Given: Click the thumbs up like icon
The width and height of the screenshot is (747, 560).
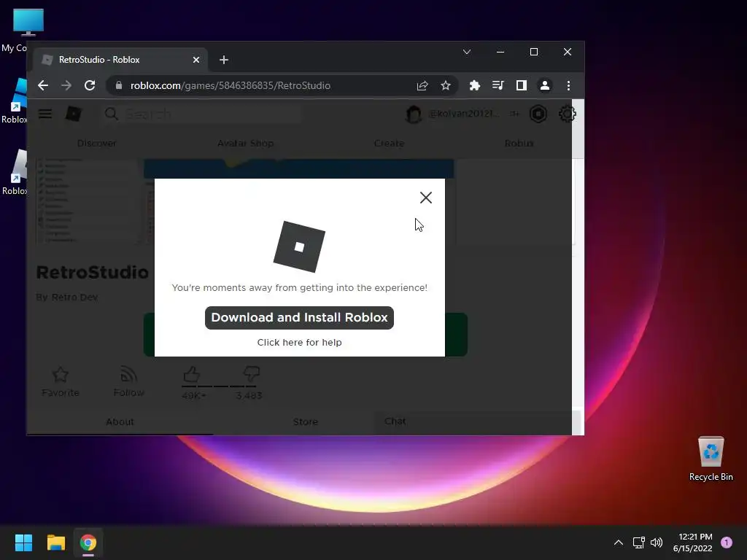Looking at the screenshot, I should coord(192,374).
